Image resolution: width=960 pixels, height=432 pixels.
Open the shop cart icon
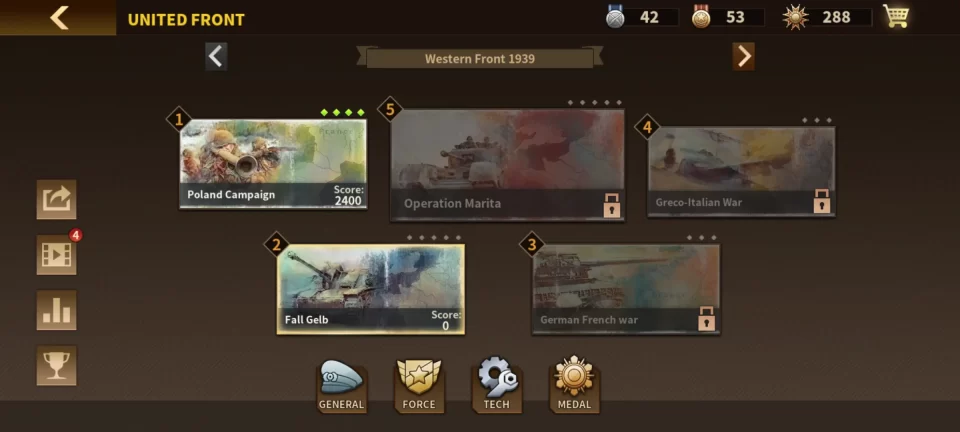click(x=896, y=17)
